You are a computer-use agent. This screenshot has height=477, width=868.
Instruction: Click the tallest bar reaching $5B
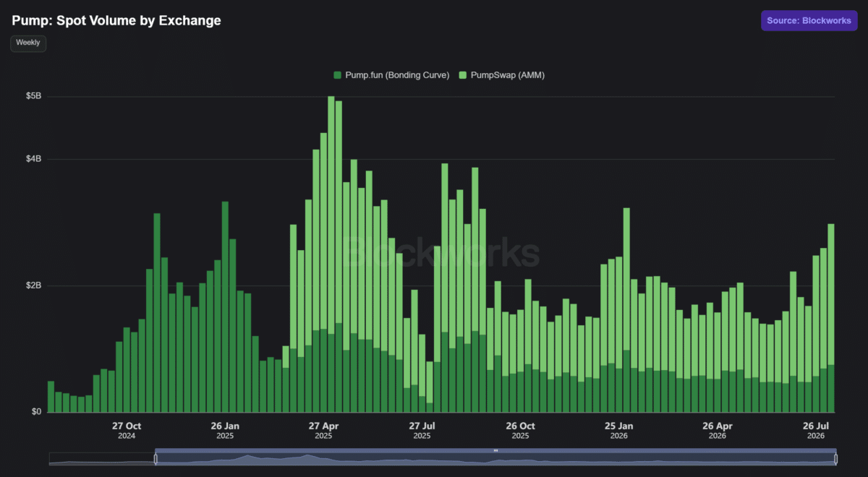(x=331, y=254)
